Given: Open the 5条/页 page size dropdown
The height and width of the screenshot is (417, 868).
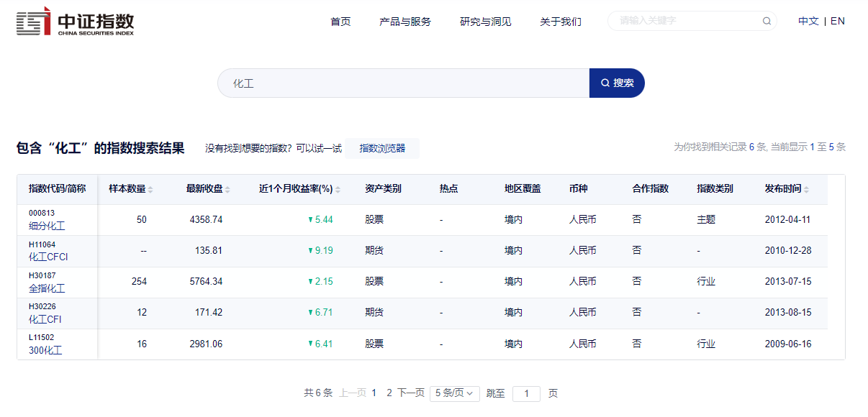Looking at the screenshot, I should pyautogui.click(x=454, y=393).
